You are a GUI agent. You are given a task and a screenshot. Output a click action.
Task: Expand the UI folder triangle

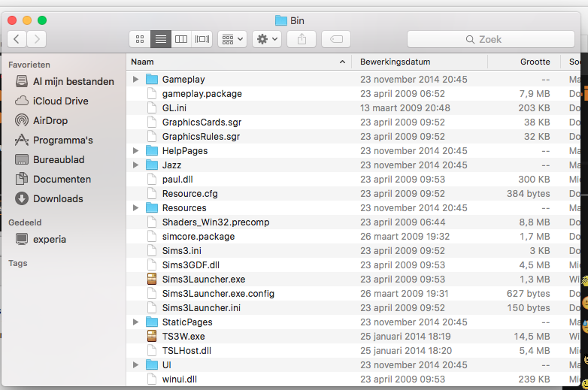(136, 364)
